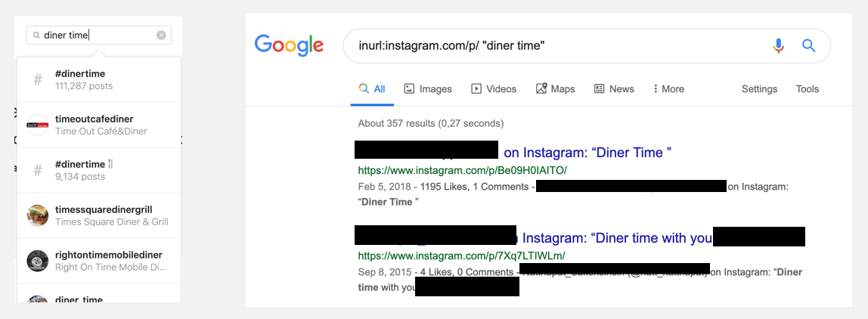Open the search Tools options
Viewport: 868px width, 319px height.
[807, 88]
